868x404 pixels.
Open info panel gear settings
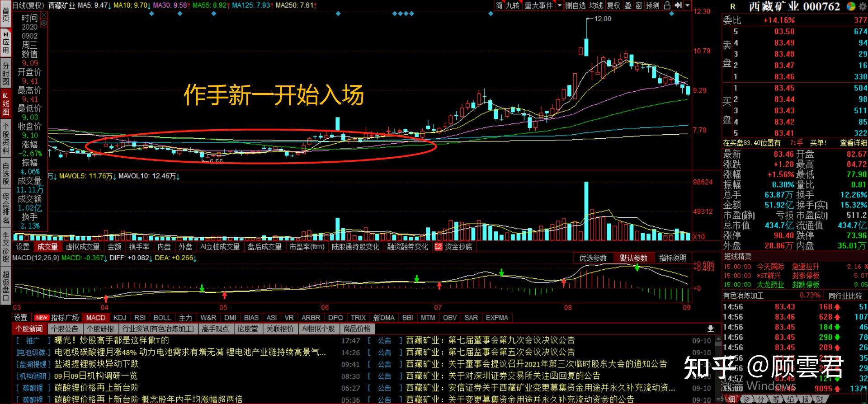[x=44, y=23]
